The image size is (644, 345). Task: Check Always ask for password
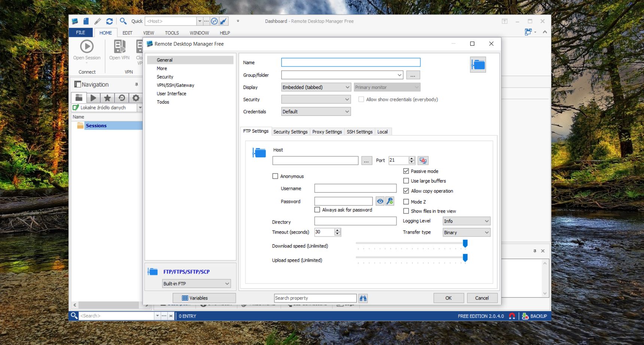317,210
